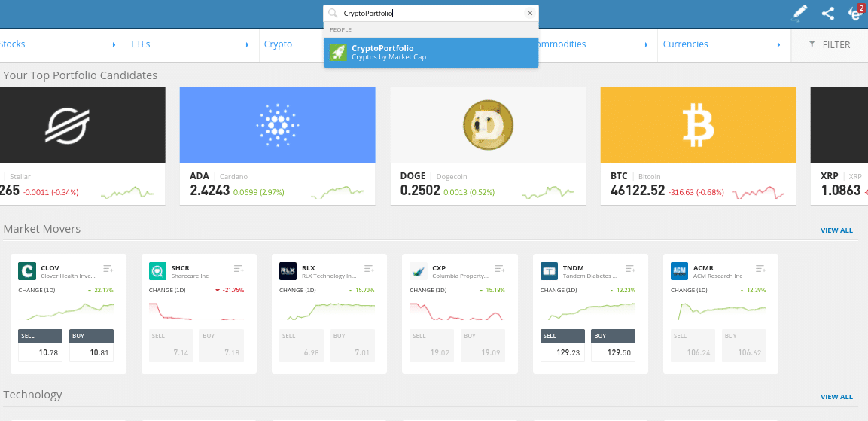Open the Dogecoin card image
Viewport: 868px width, 421px height.
pos(489,124)
